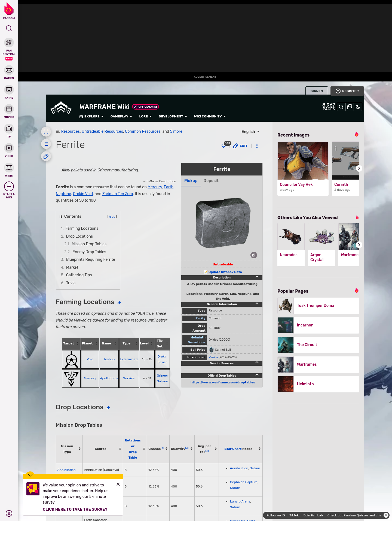This screenshot has height=545, width=392.
Task: Expand the article to full width
Action: [x=46, y=132]
